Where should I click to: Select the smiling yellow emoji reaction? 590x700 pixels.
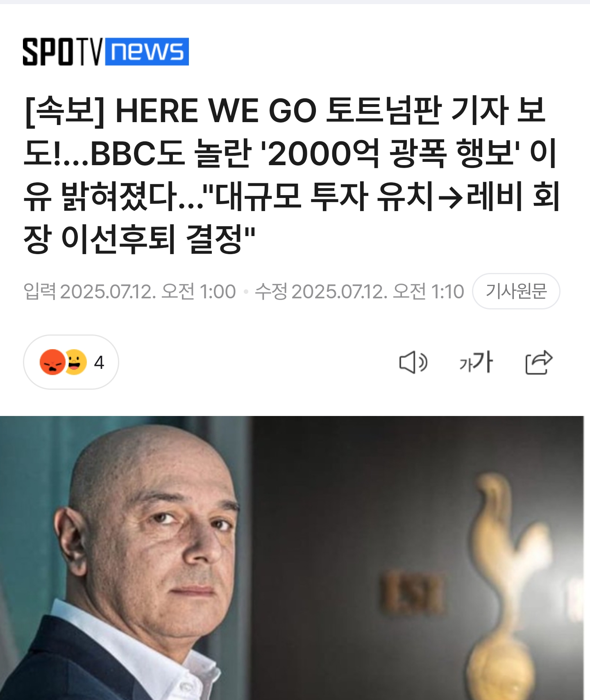click(x=75, y=362)
